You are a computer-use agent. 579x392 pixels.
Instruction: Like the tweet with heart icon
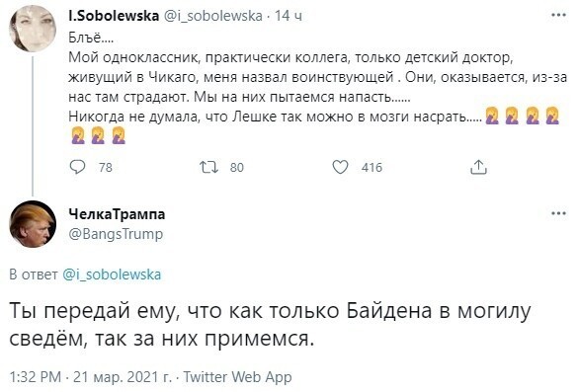pyautogui.click(x=340, y=167)
